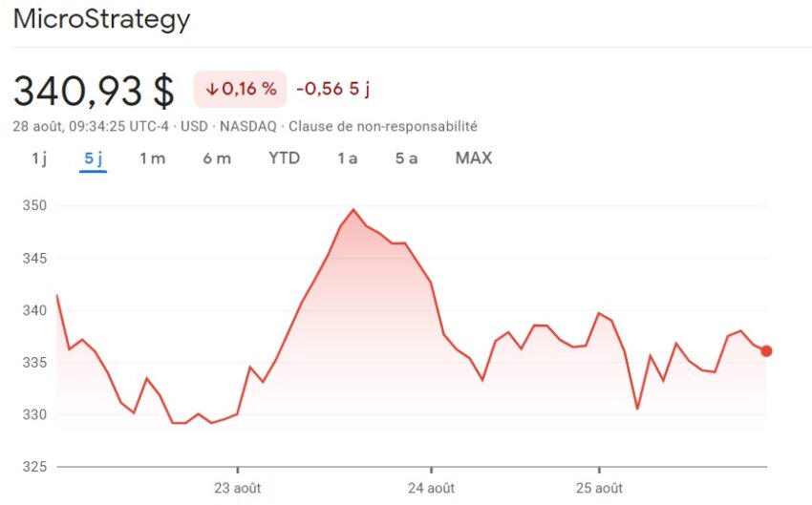The image size is (812, 505).
Task: Switch chart to 1 m range
Action: pos(152,158)
